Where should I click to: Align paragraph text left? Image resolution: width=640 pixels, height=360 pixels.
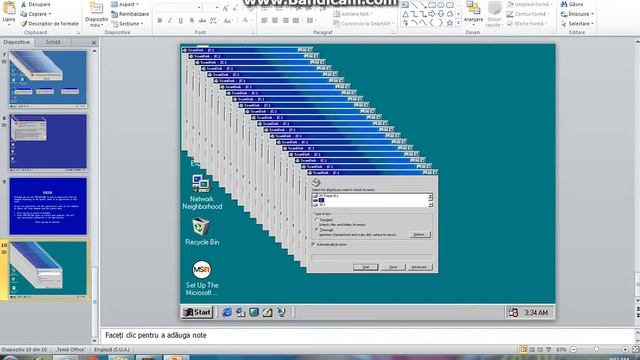pyautogui.click(x=264, y=20)
